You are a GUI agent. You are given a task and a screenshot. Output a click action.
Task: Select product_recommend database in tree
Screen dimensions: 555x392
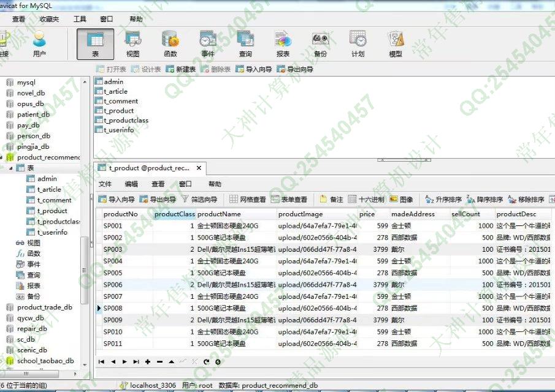[x=48, y=157]
